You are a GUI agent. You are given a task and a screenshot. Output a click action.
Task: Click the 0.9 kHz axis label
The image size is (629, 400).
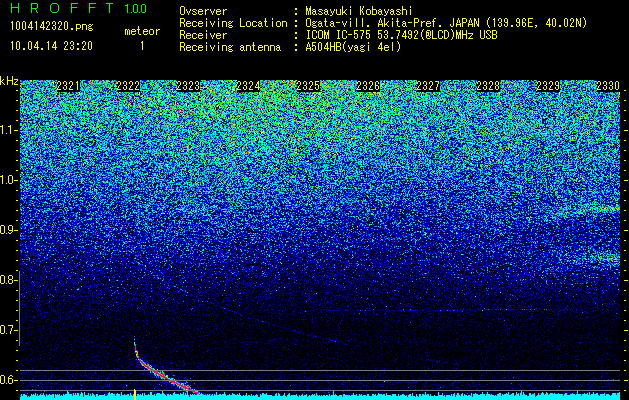(8, 230)
